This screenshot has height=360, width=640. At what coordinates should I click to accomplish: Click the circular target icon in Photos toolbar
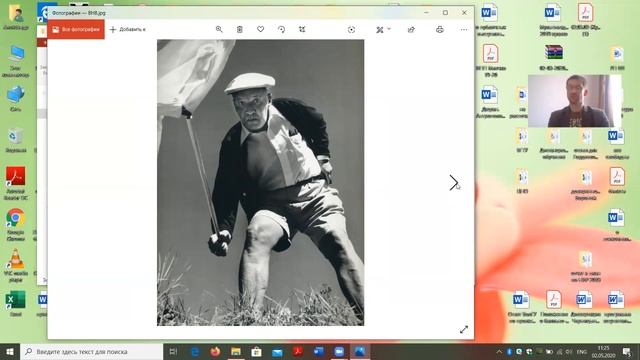(351, 29)
